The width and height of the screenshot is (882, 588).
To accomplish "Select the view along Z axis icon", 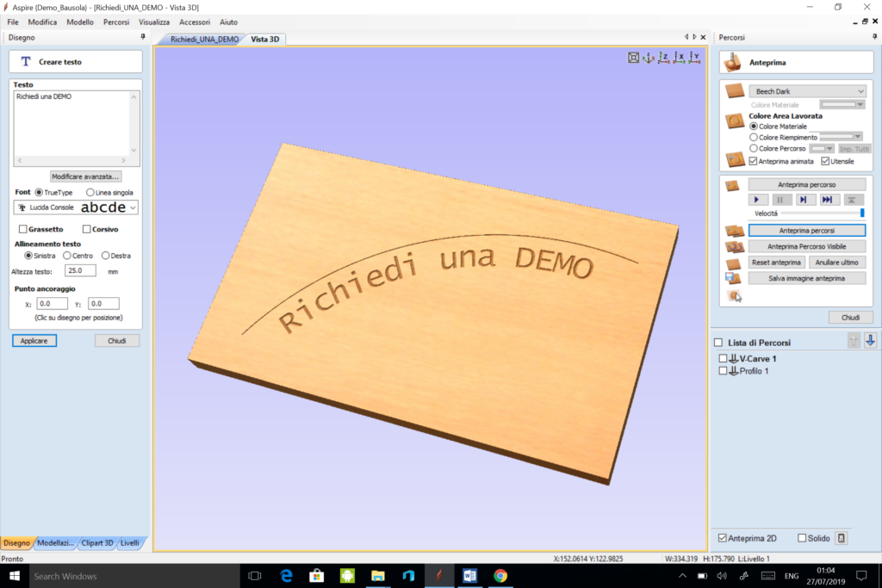I will 664,58.
